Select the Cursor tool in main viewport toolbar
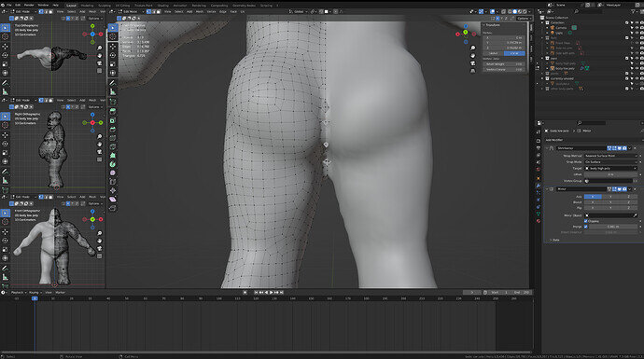Screen dimensions: 644x359 point(113,36)
